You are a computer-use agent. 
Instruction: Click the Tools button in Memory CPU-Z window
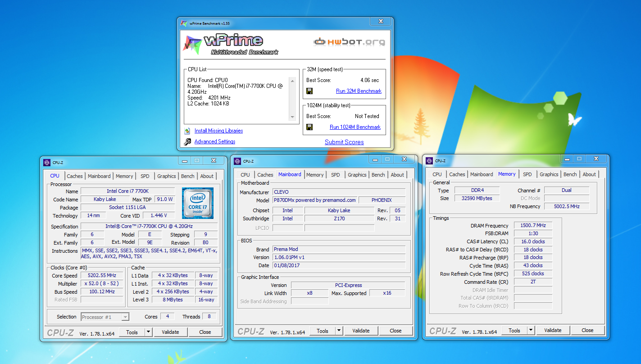514,330
